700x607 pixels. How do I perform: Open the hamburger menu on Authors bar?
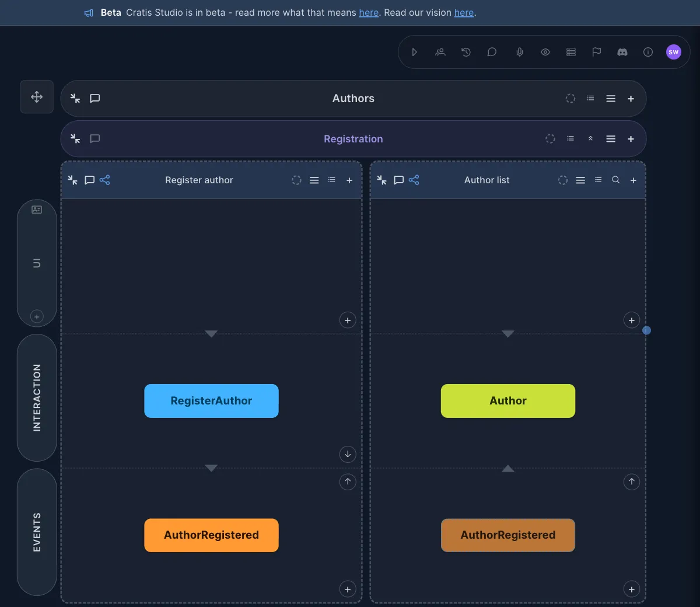611,99
